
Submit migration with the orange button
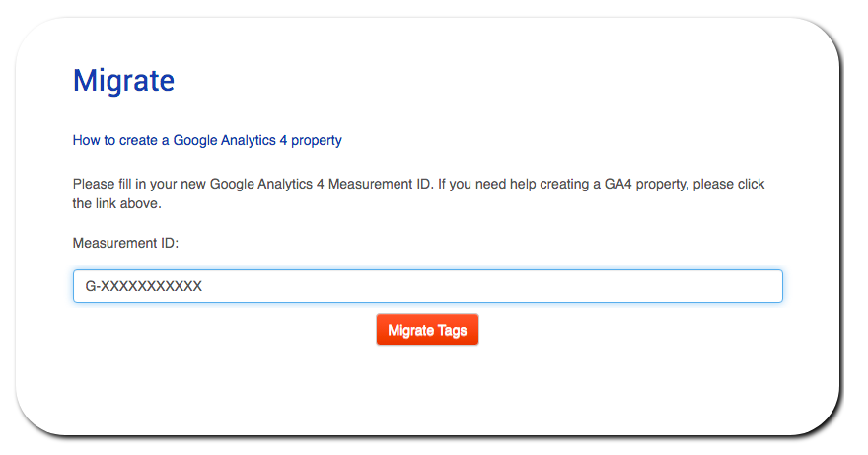(427, 330)
